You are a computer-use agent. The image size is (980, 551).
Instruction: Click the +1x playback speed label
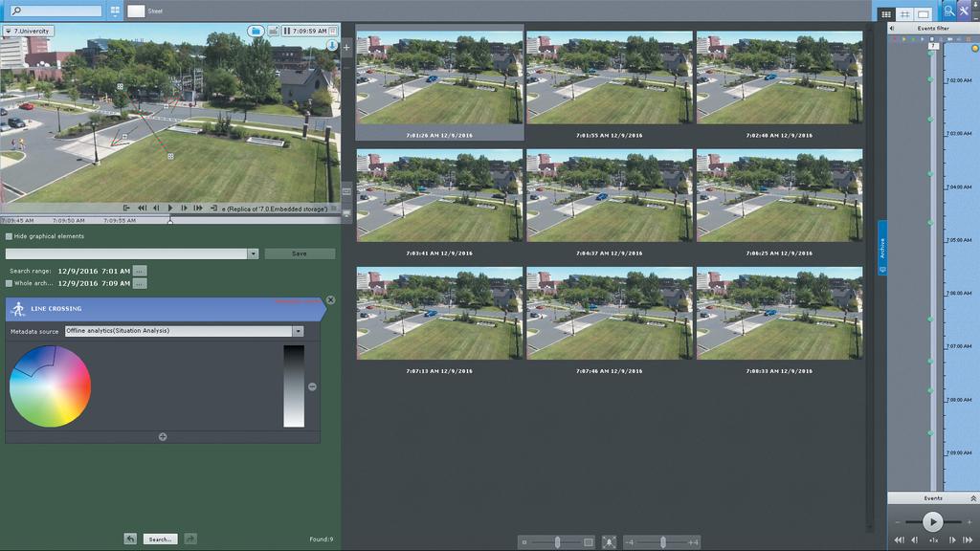click(933, 540)
